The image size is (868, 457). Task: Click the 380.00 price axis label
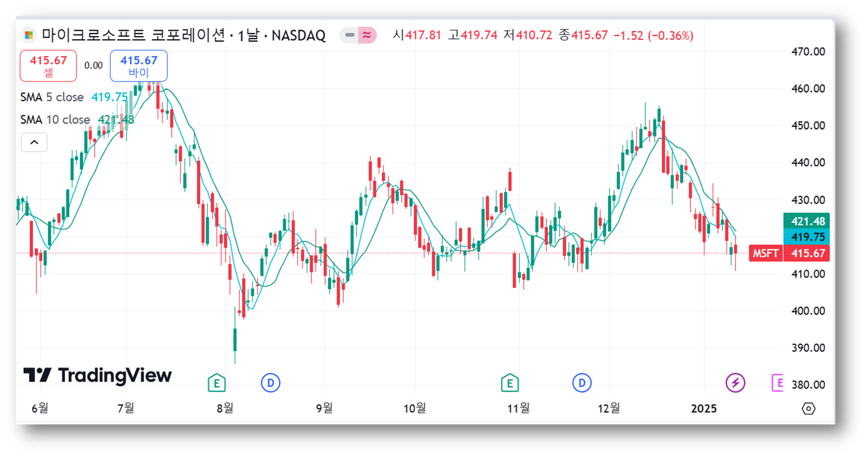tap(808, 385)
